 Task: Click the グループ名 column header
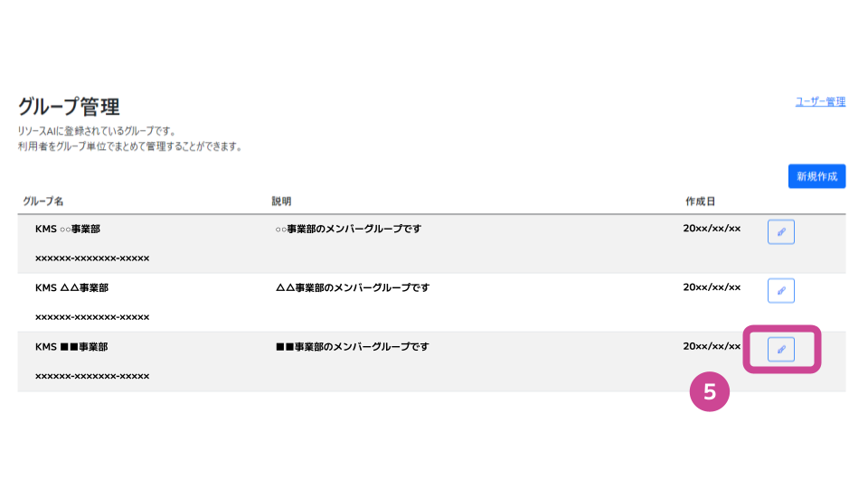(43, 202)
